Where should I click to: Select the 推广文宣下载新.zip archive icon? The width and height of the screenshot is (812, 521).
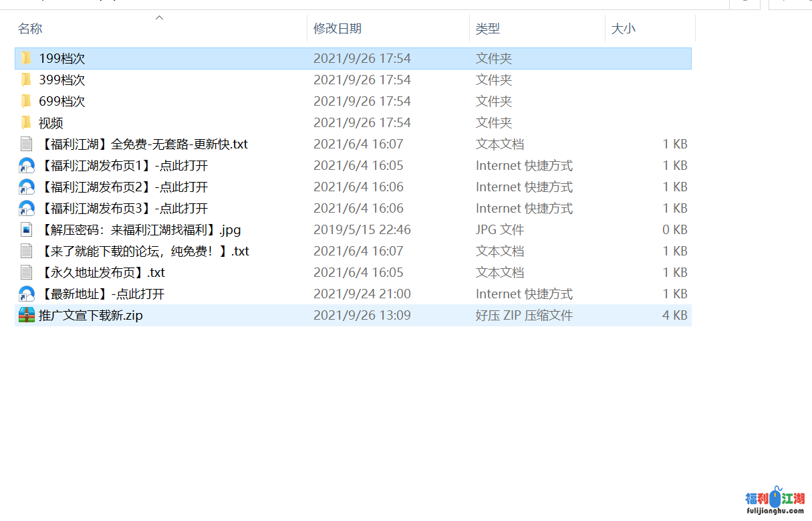26,315
